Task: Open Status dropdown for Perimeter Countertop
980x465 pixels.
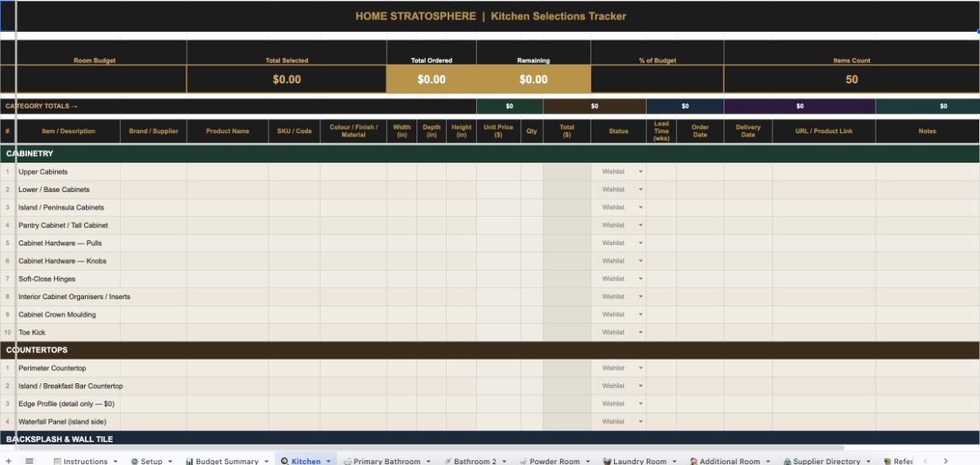Action: 640,368
